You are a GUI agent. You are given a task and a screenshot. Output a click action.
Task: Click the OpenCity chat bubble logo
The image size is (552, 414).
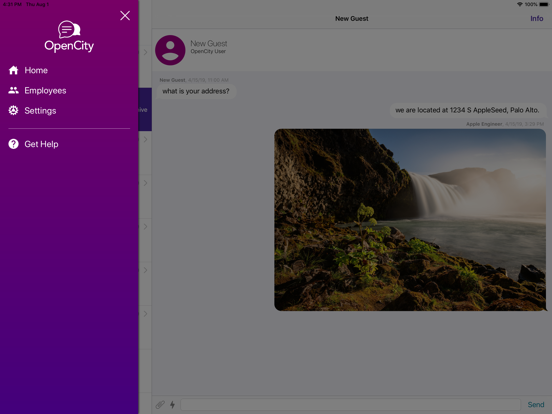pos(69,29)
